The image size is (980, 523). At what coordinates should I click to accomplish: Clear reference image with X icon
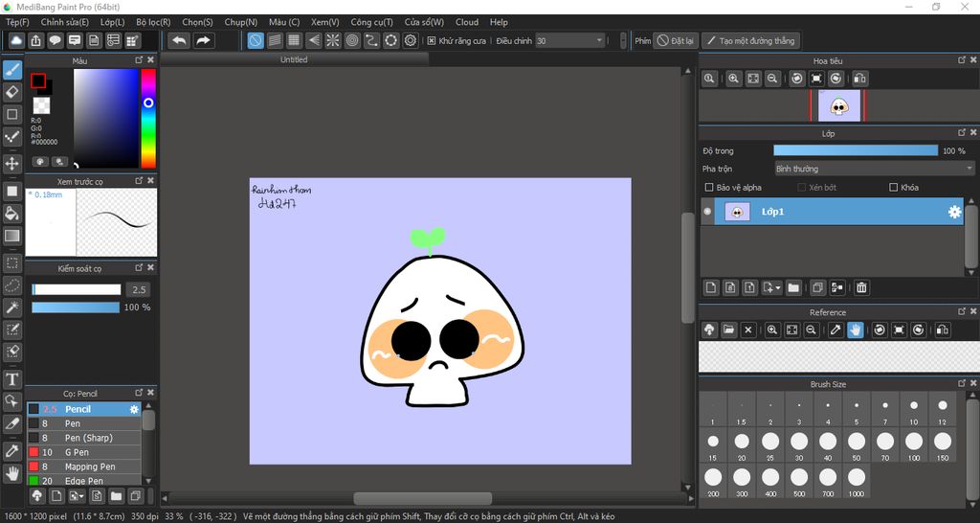tap(748, 330)
